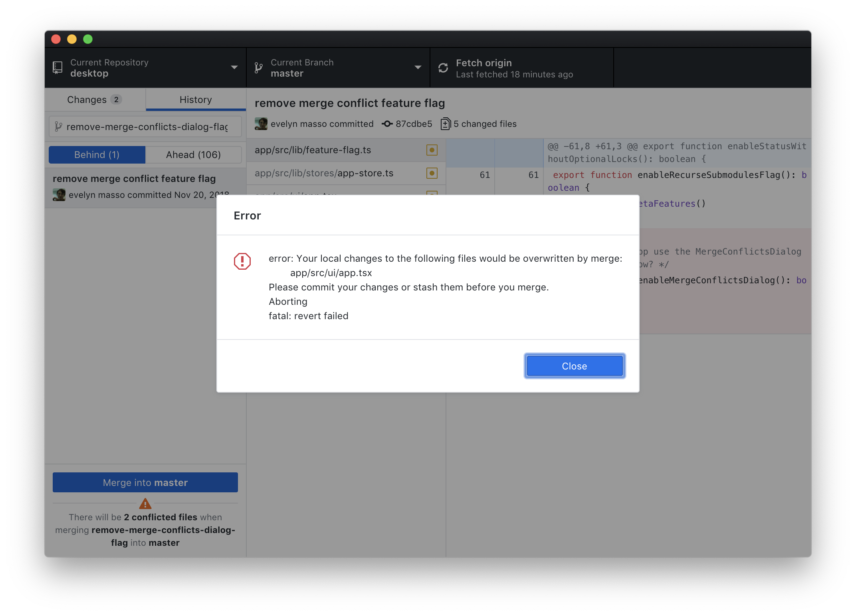Click the modified indicator on app-store.ts
The height and width of the screenshot is (616, 856).
(x=432, y=174)
